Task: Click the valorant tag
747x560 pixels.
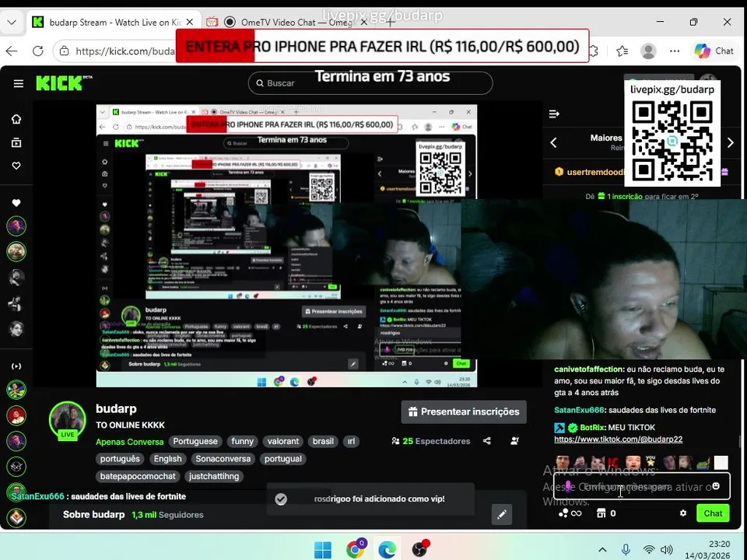Action: click(283, 442)
